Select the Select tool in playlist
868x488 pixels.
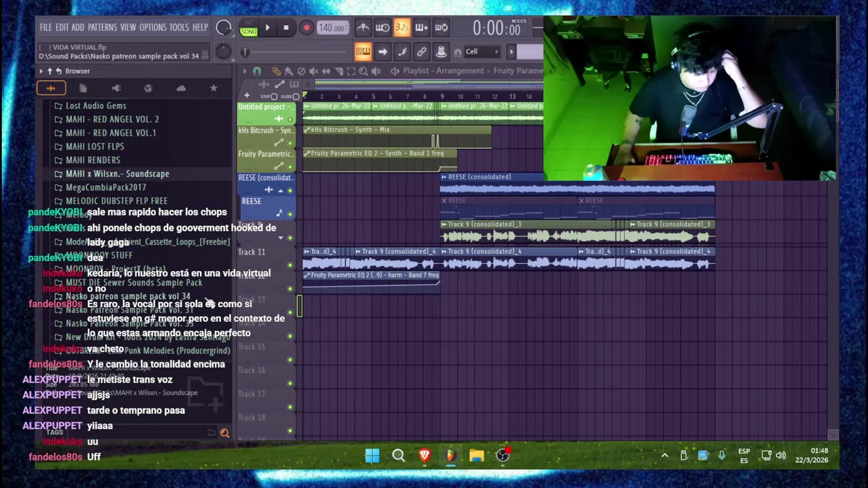(x=351, y=71)
